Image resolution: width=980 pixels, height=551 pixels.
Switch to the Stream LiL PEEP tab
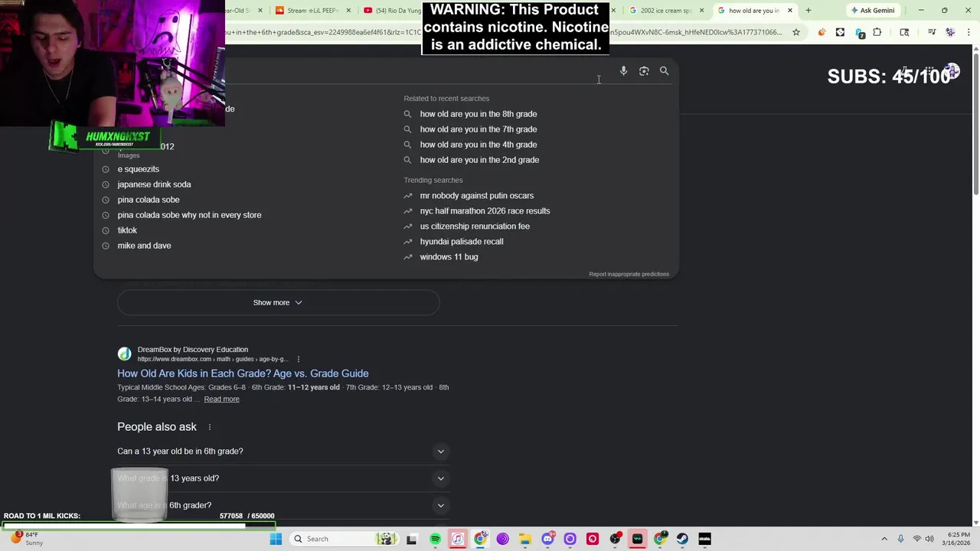[x=312, y=11]
